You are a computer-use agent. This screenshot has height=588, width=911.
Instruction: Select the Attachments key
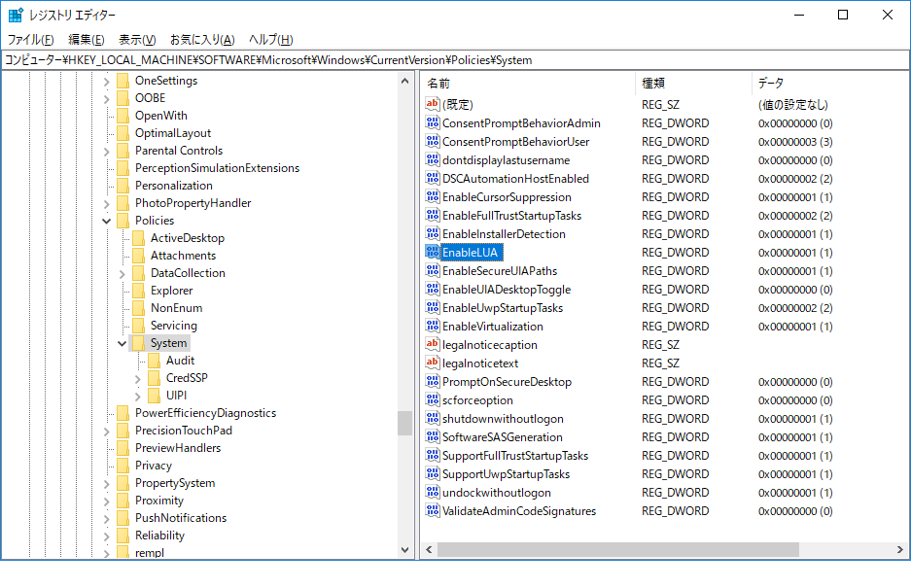click(x=183, y=255)
